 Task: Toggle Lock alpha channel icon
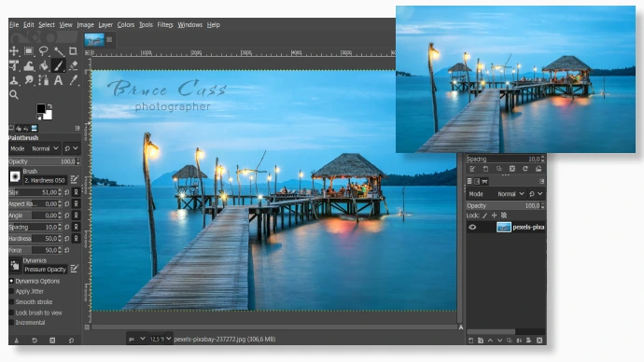click(504, 216)
